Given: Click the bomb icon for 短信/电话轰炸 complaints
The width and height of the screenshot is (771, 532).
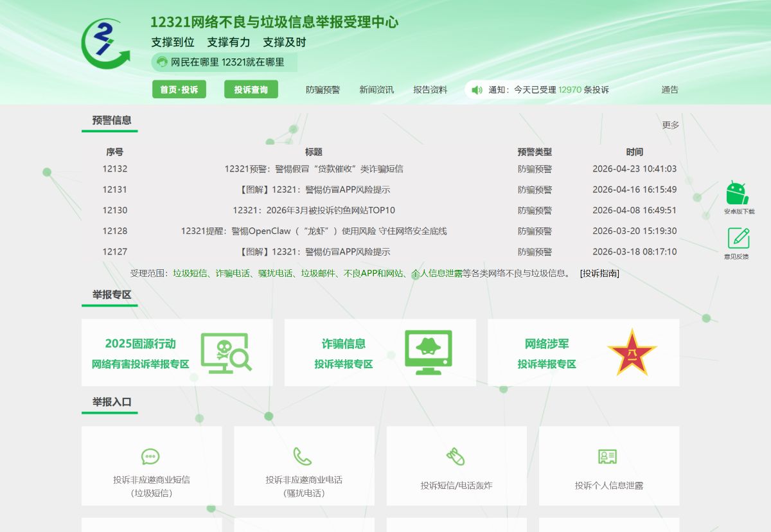Looking at the screenshot, I should 457,456.
